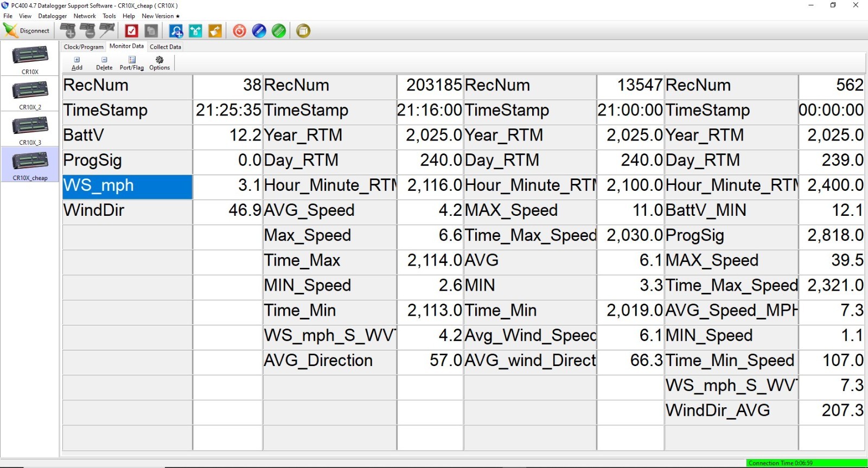This screenshot has height=468, width=868.
Task: Click the teal split-arrows file icon
Action: coord(195,31)
